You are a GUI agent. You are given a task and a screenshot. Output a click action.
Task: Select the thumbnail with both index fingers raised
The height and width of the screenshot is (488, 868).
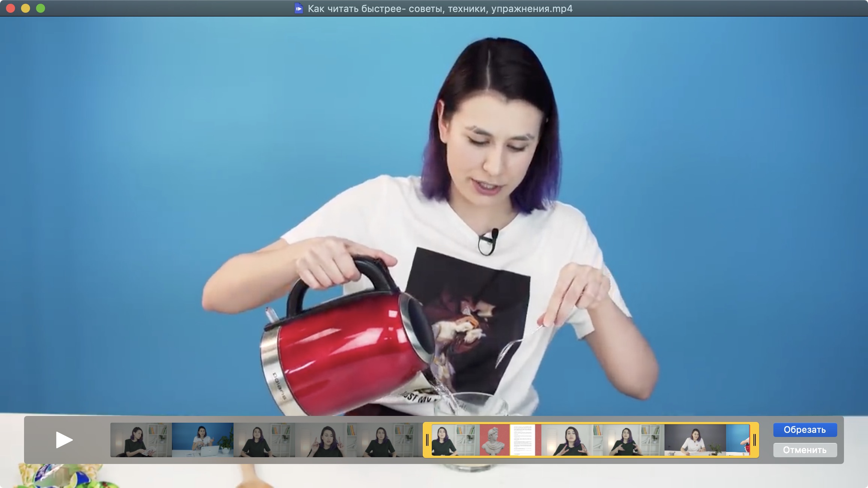tap(326, 440)
